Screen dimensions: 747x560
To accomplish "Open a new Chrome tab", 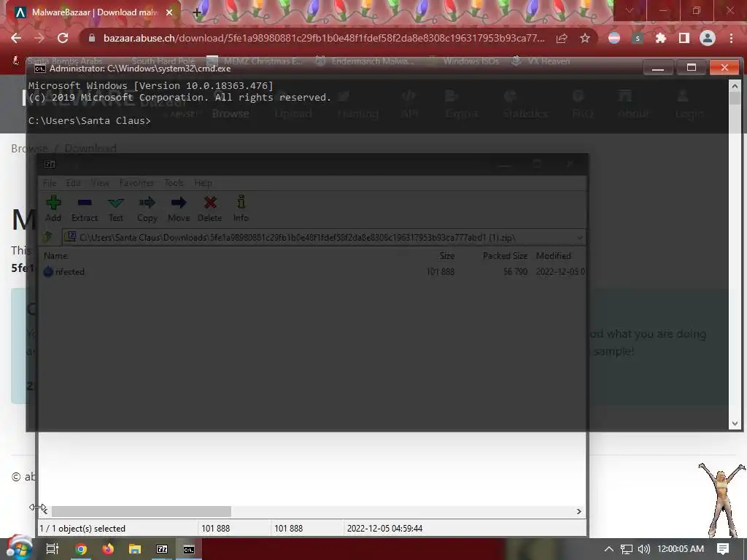I will (x=197, y=13).
